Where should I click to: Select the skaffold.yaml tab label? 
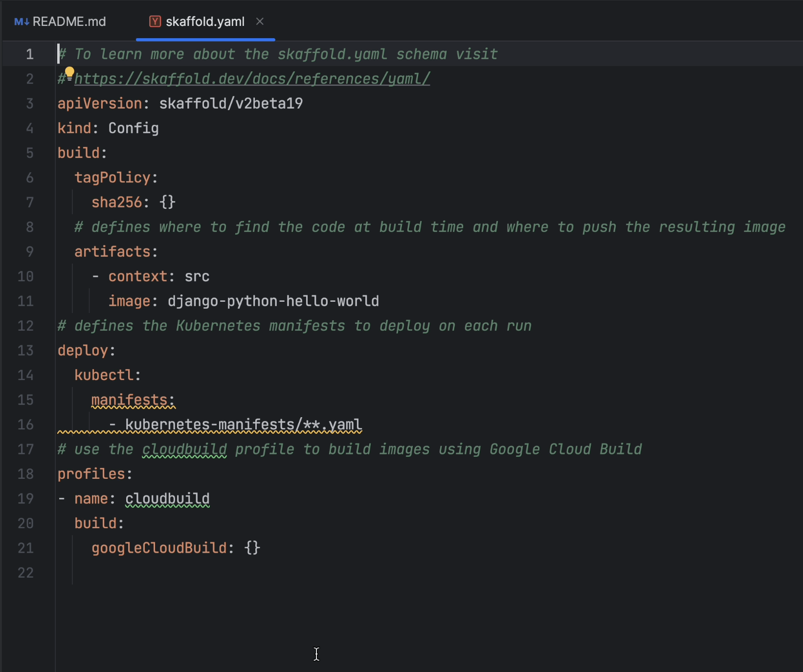click(x=205, y=22)
